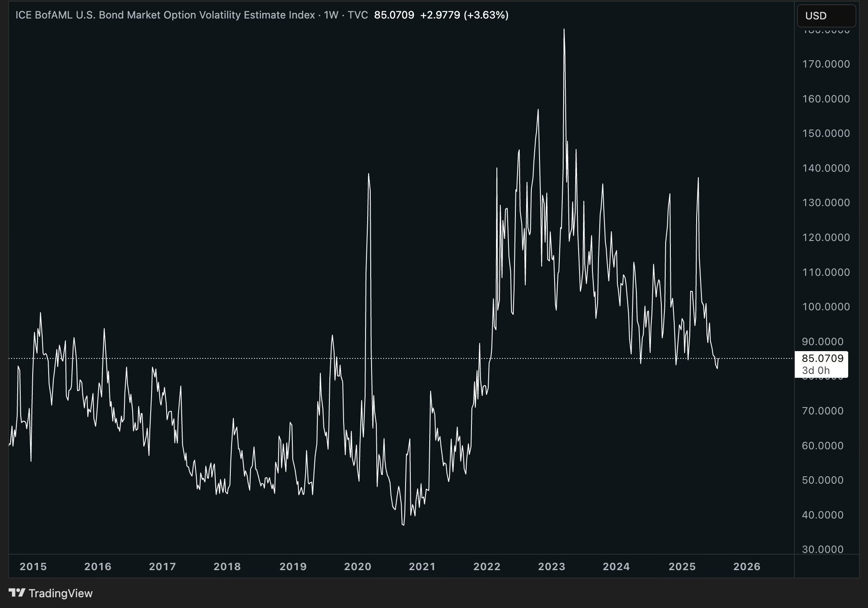
Task: Select the 1W interval label
Action: [331, 15]
